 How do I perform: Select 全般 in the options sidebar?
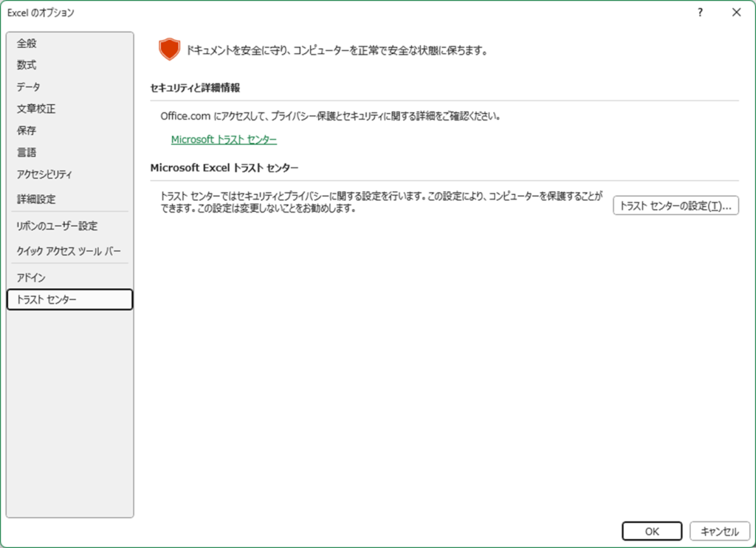pos(27,44)
